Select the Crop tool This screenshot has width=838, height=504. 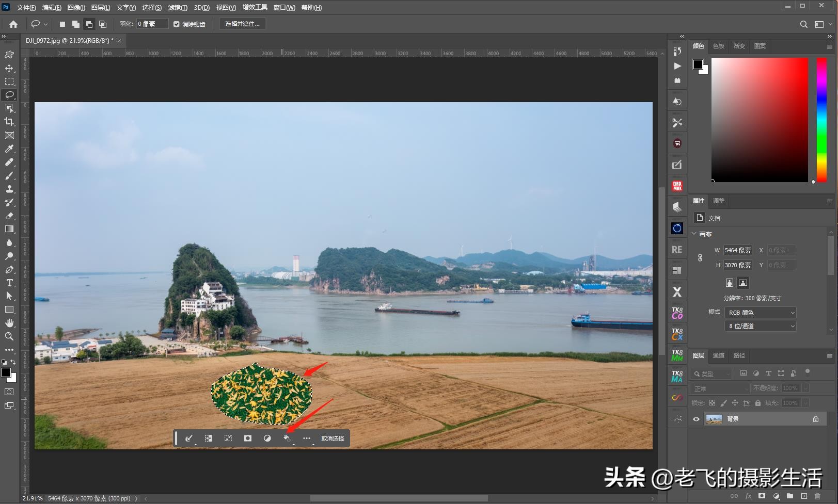(9, 122)
